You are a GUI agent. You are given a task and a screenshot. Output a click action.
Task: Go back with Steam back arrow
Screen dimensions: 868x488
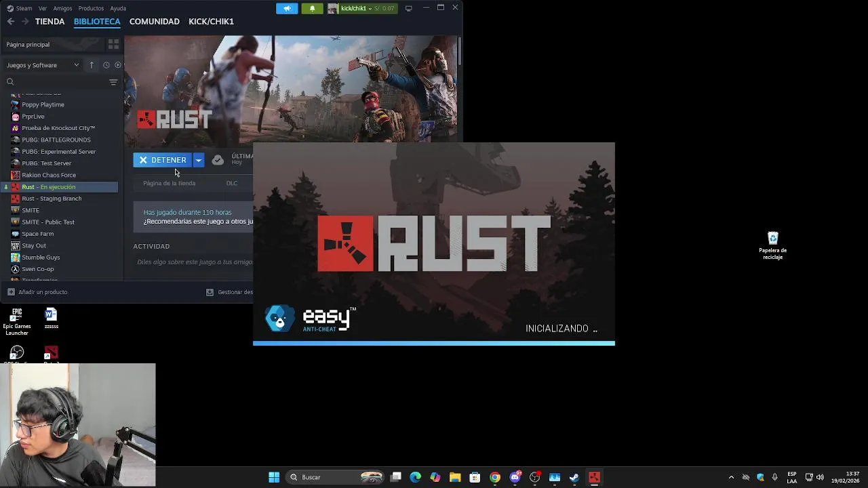click(10, 22)
